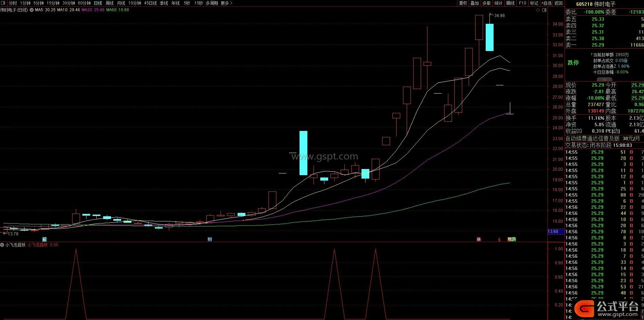This screenshot has width=644, height=320.
Task: Click 卖五 price 25.33 row
Action: 605,19
